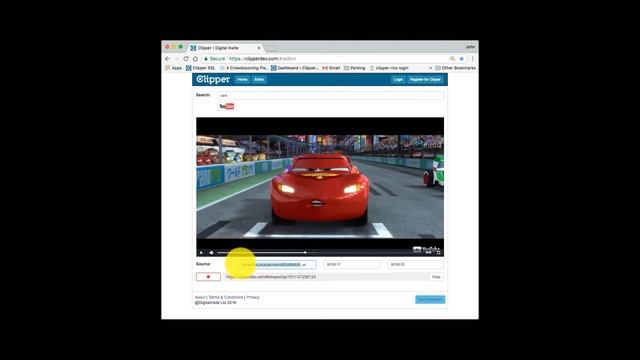Click the Secure padlock site info
Image resolution: width=640 pixels, height=360 pixels.
(215, 59)
